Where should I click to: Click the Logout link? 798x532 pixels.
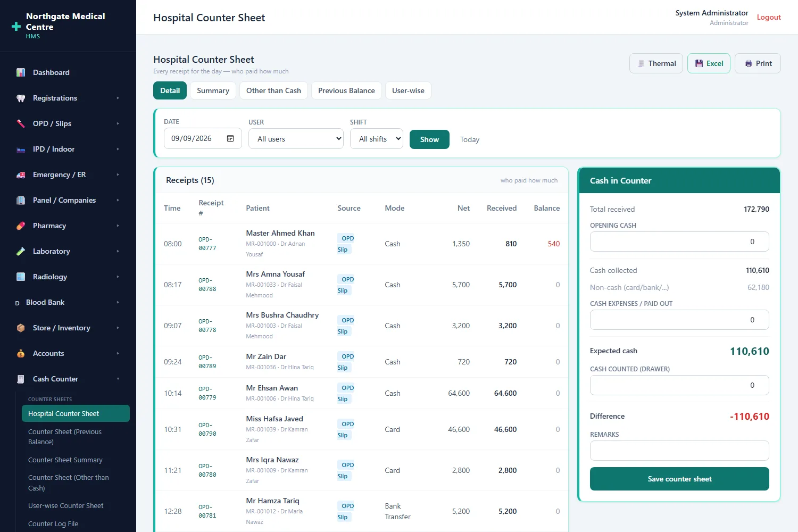769,17
